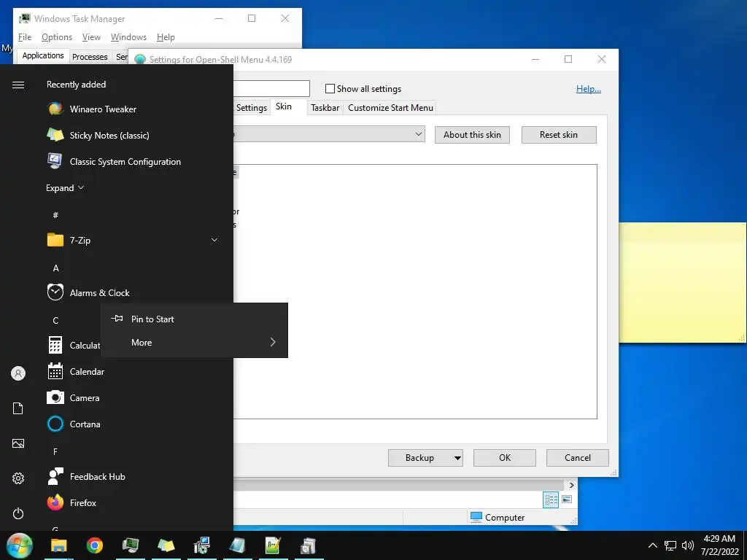The image size is (747, 560).
Task: Click the clock showing 4:29 AM
Action: (x=719, y=539)
